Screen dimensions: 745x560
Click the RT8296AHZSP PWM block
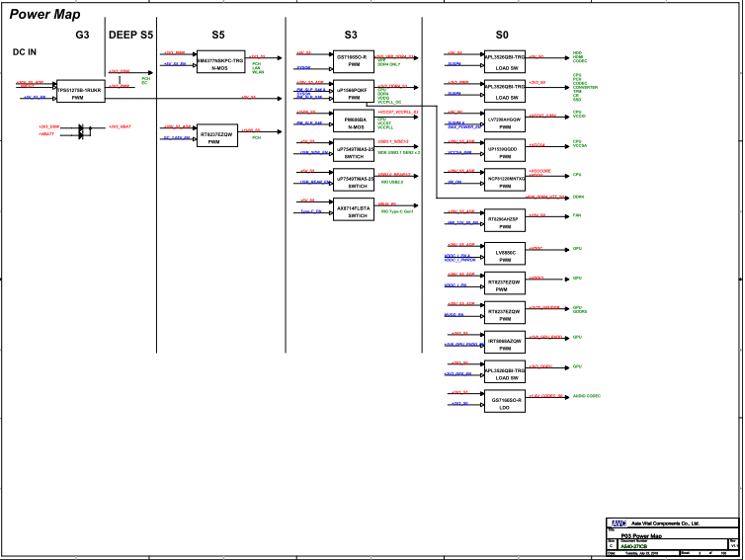(x=505, y=221)
